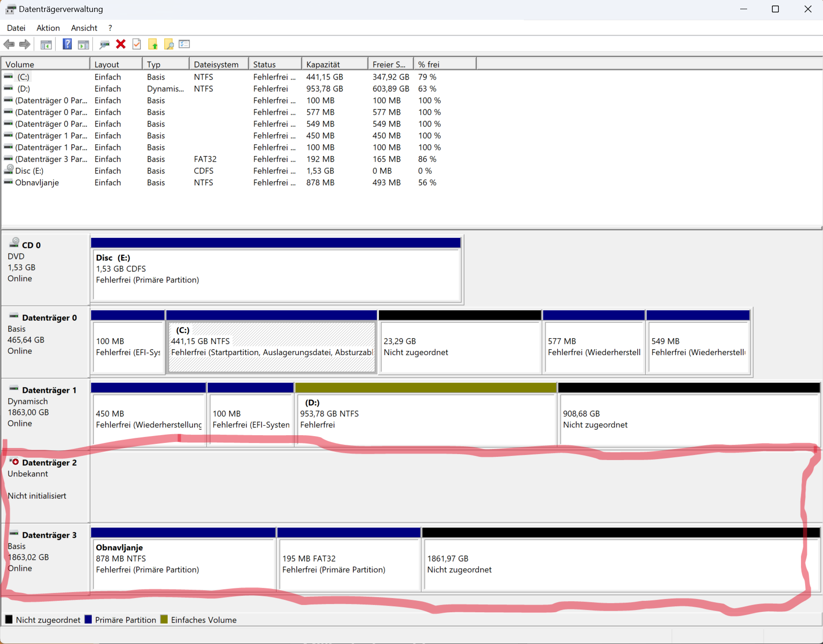Sort by the Volume column header
823x644 pixels.
coord(46,64)
